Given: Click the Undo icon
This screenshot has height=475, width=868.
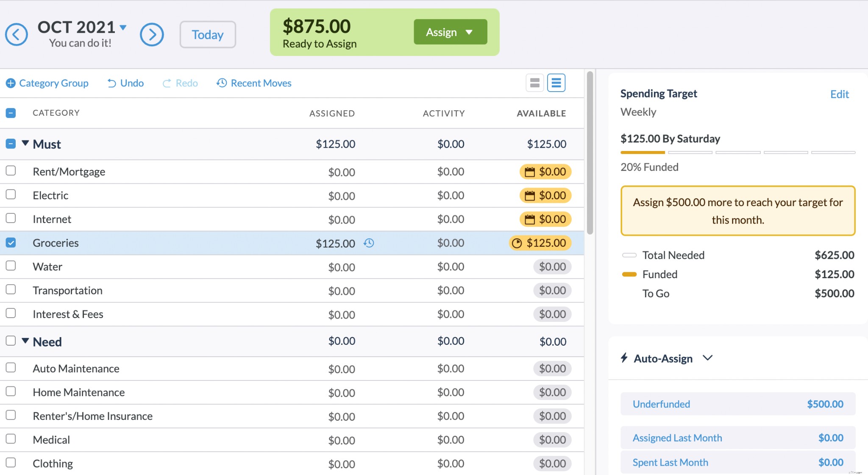Looking at the screenshot, I should pyautogui.click(x=111, y=83).
